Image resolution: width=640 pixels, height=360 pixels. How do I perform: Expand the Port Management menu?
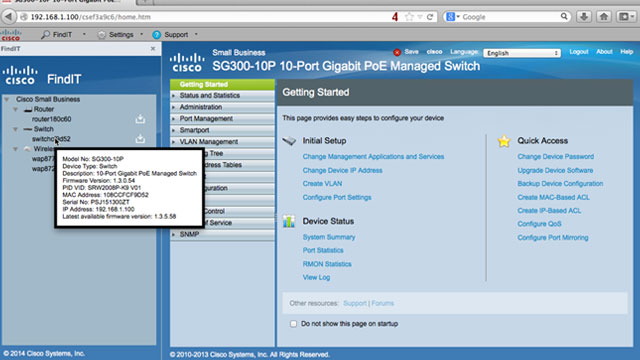tap(222, 119)
